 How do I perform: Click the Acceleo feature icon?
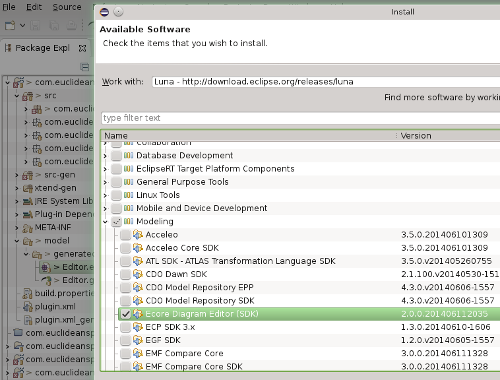pos(138,235)
